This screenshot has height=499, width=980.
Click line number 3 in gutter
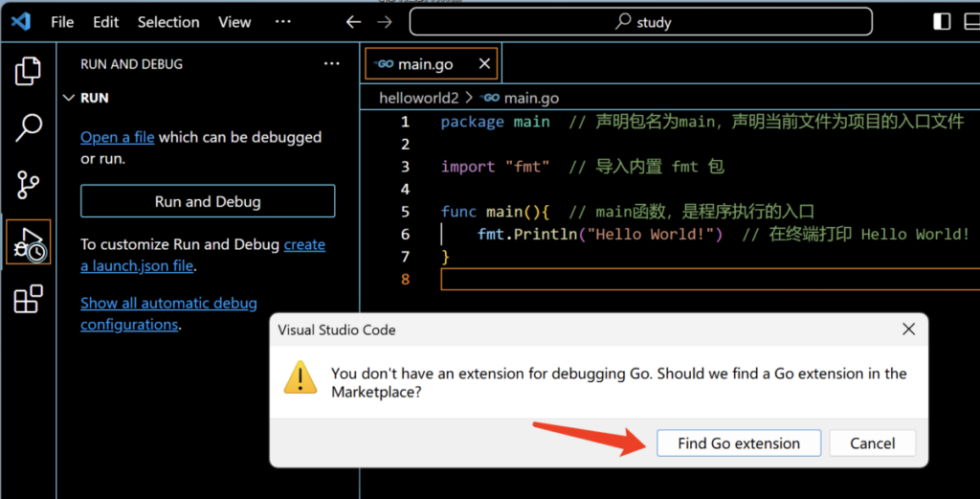405,167
